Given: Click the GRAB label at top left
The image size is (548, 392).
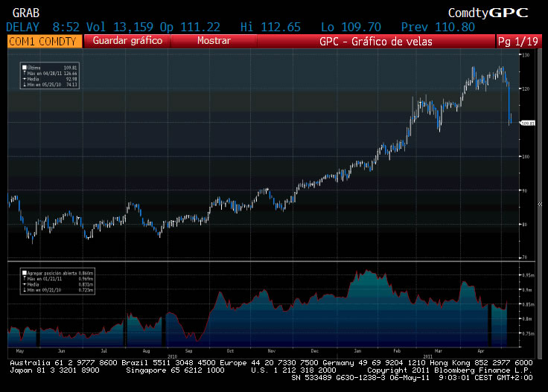Looking at the screenshot, I should 26,13.
